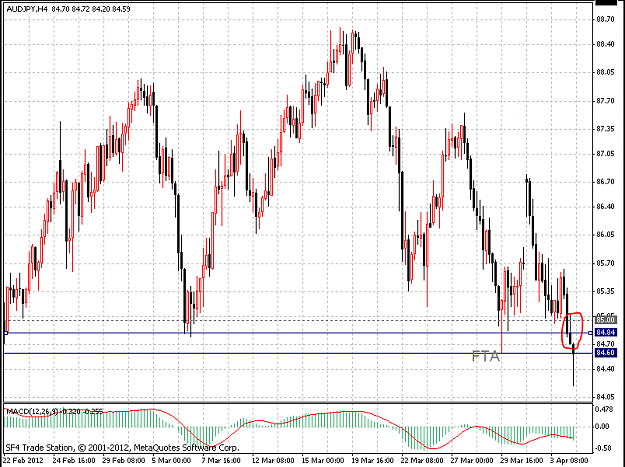The width and height of the screenshot is (625, 467).
Task: Click the 29 Mar 16:00 time label
Action: tap(522, 461)
